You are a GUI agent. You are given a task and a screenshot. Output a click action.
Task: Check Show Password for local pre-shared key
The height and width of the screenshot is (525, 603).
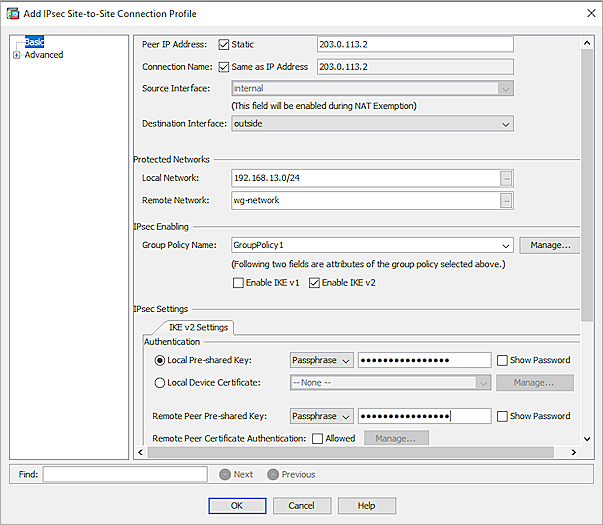pos(502,360)
